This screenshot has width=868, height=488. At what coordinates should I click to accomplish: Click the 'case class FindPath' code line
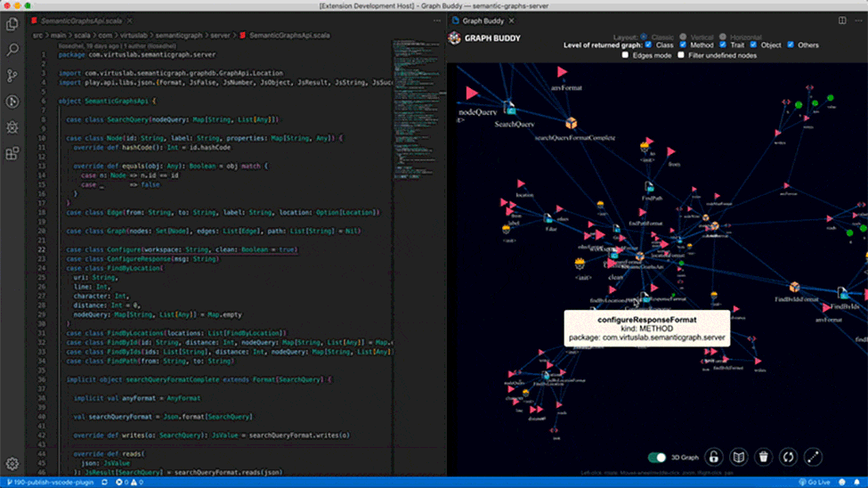[x=150, y=361]
